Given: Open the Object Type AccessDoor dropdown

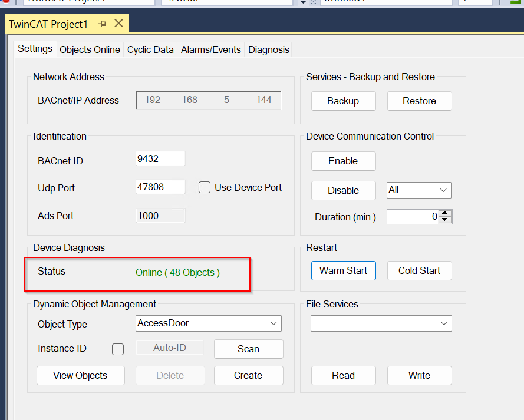Looking at the screenshot, I should (x=209, y=323).
